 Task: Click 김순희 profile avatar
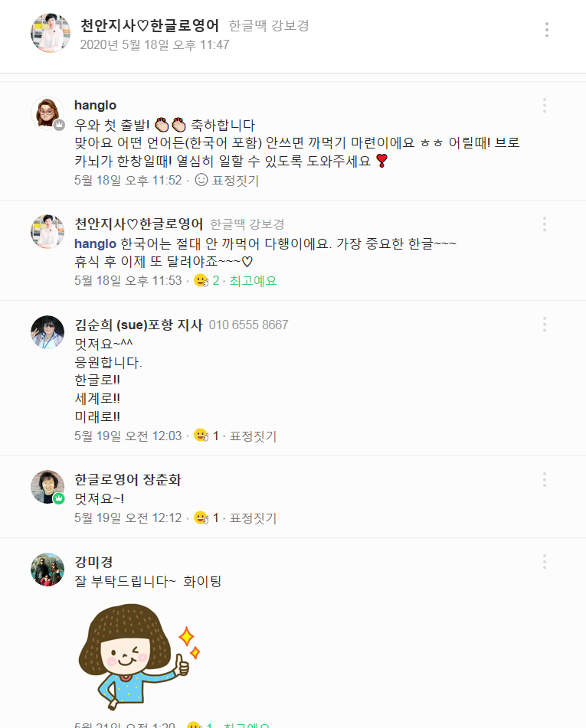47,332
